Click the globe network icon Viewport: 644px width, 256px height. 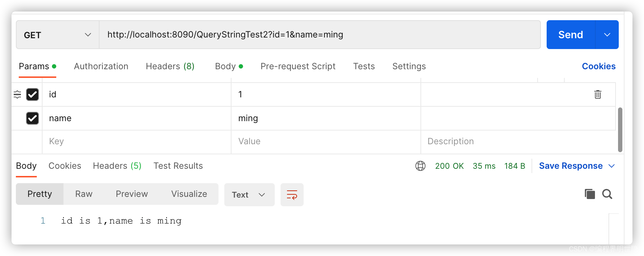point(420,166)
